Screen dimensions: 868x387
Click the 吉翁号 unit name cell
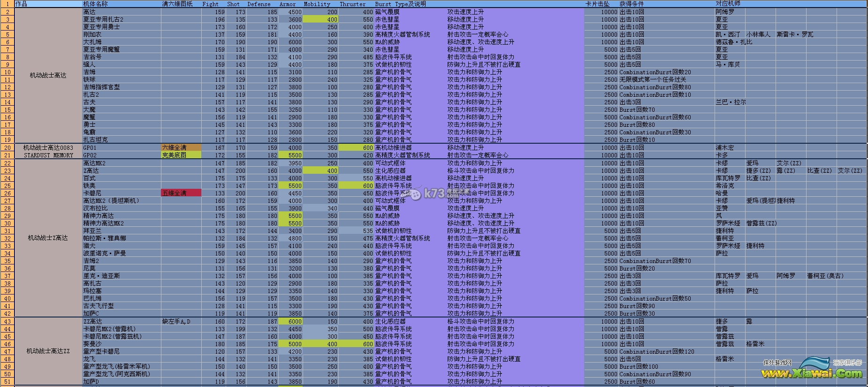(122, 57)
